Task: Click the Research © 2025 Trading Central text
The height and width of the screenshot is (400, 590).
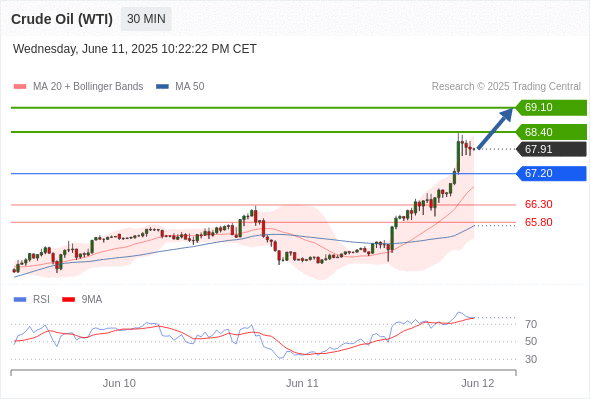Action: click(x=506, y=87)
